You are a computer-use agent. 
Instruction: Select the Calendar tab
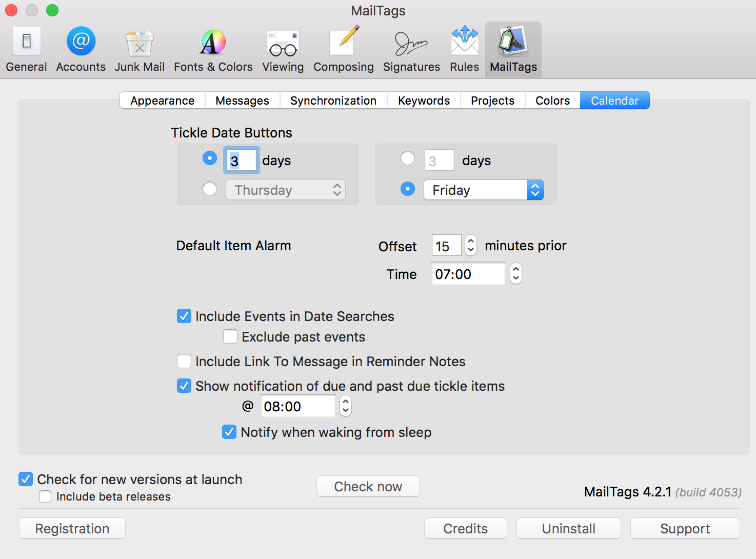[615, 101]
